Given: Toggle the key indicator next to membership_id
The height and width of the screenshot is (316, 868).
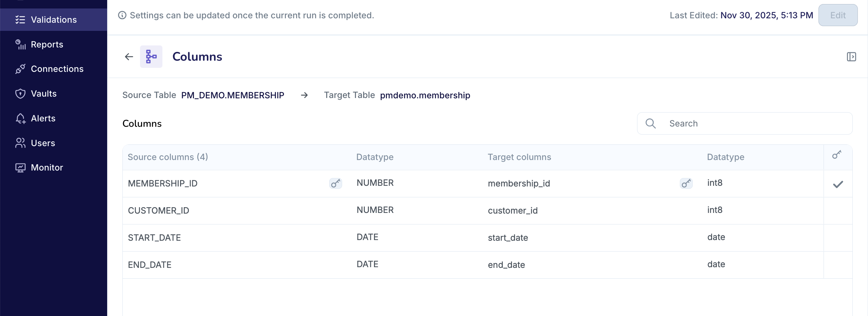Looking at the screenshot, I should pyautogui.click(x=686, y=183).
